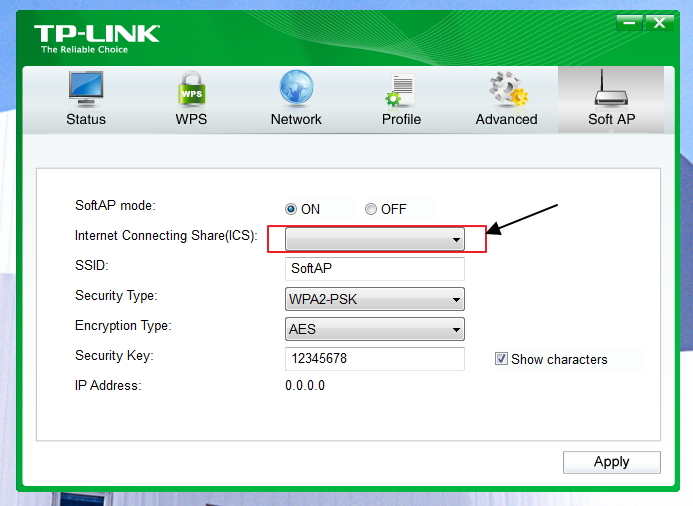Click the SSID label
Image resolution: width=693 pixels, height=506 pixels.
[x=92, y=265]
